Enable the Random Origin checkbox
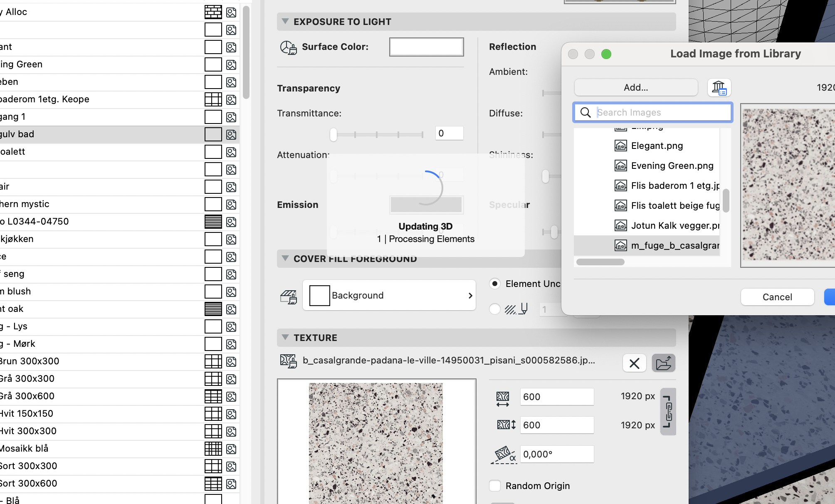 point(494,486)
